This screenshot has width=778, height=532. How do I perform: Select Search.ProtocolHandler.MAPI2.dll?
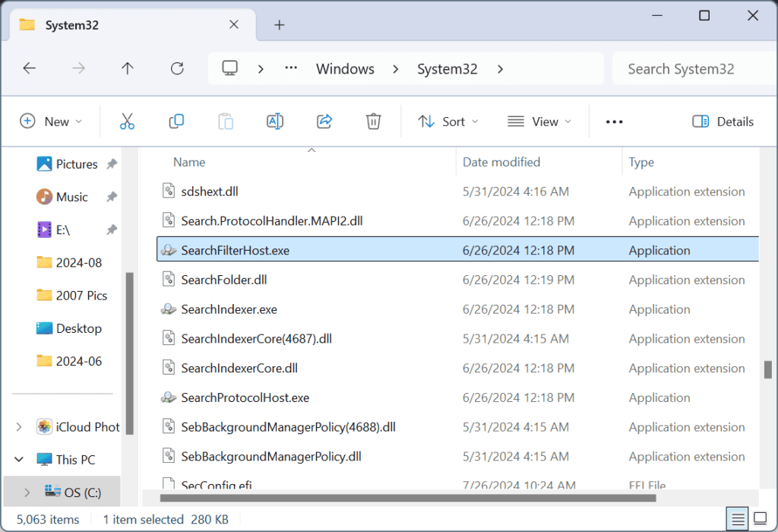271,221
